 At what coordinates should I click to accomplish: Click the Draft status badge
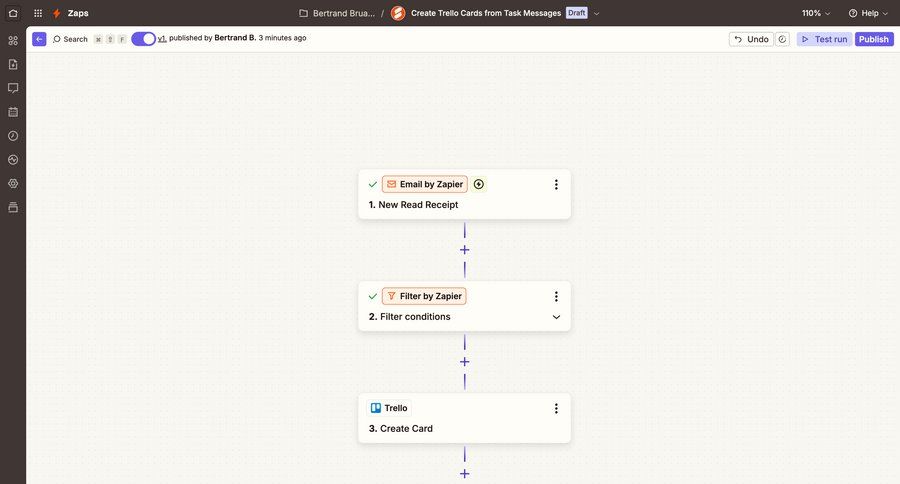coord(576,13)
